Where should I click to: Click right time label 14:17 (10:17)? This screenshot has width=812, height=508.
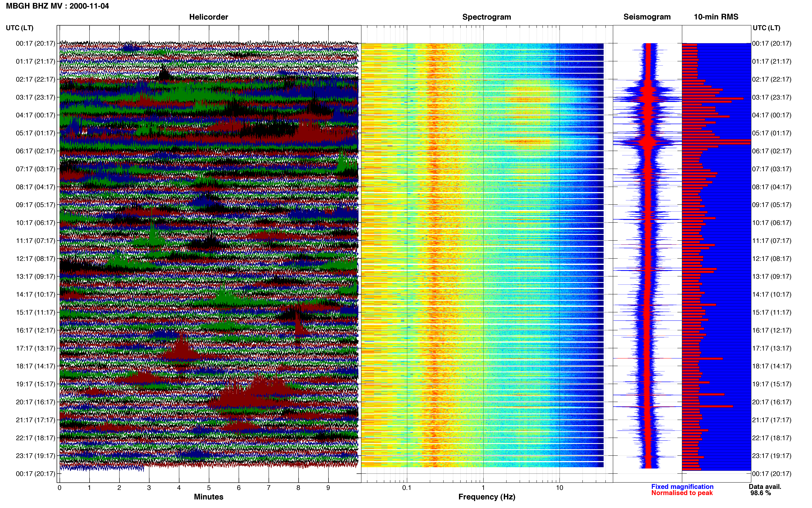tap(772, 294)
